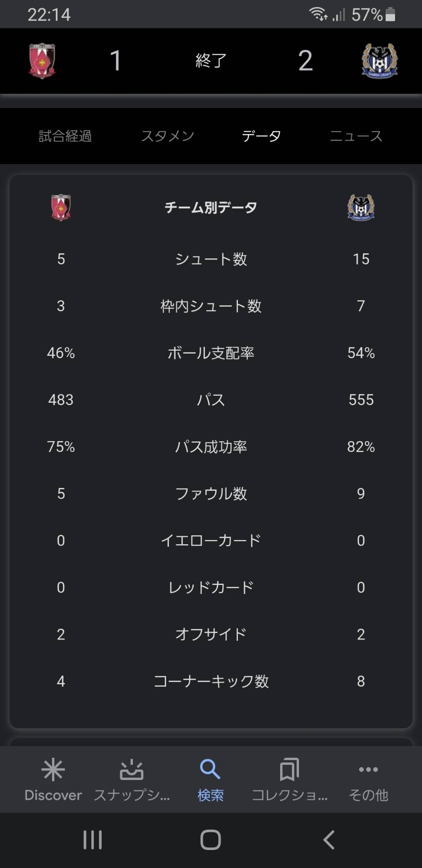Tap the Gamba Osaka crest in the score header
The width and height of the screenshot is (422, 868).
(x=380, y=61)
